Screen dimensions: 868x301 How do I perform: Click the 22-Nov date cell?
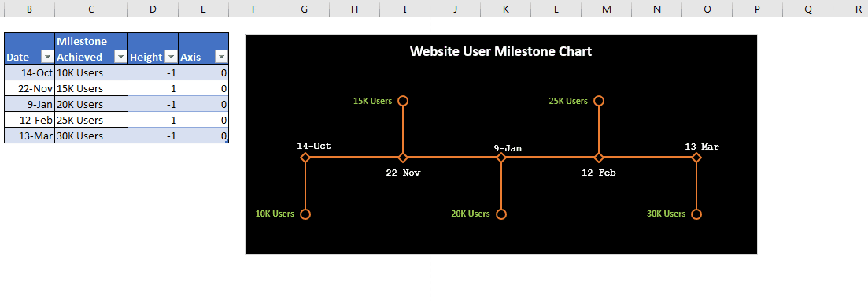29,89
